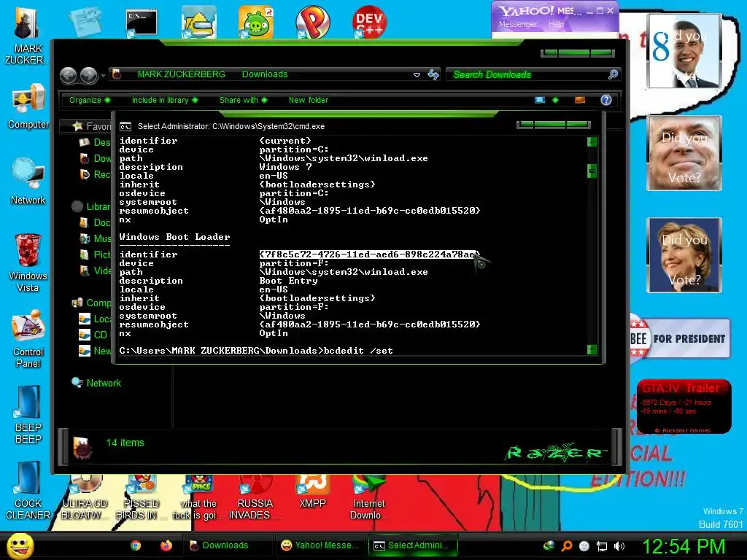The height and width of the screenshot is (560, 747).
Task: Toggle the preview pane icon in Explorer toolbar
Action: (580, 100)
